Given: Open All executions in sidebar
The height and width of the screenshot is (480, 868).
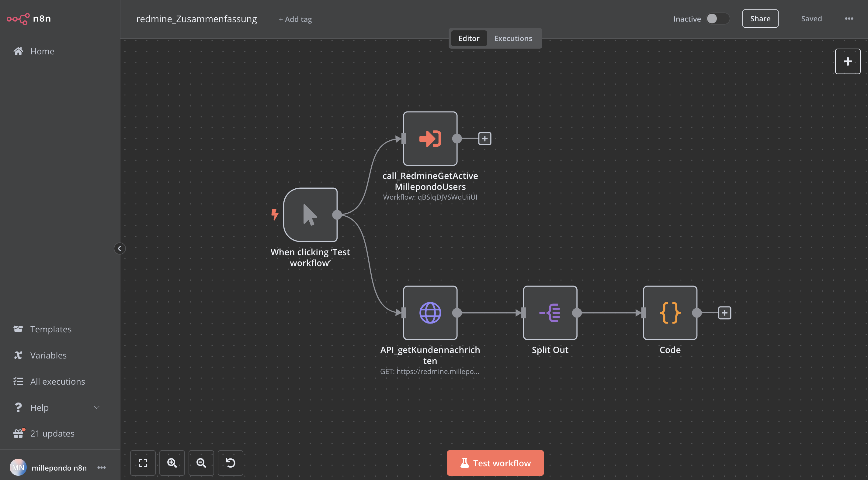Looking at the screenshot, I should point(57,381).
